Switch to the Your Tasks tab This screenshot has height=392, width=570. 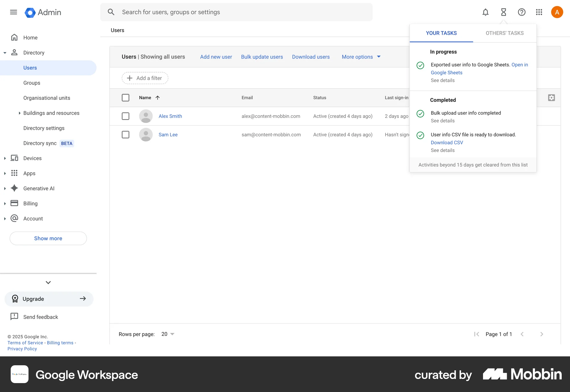pyautogui.click(x=441, y=33)
